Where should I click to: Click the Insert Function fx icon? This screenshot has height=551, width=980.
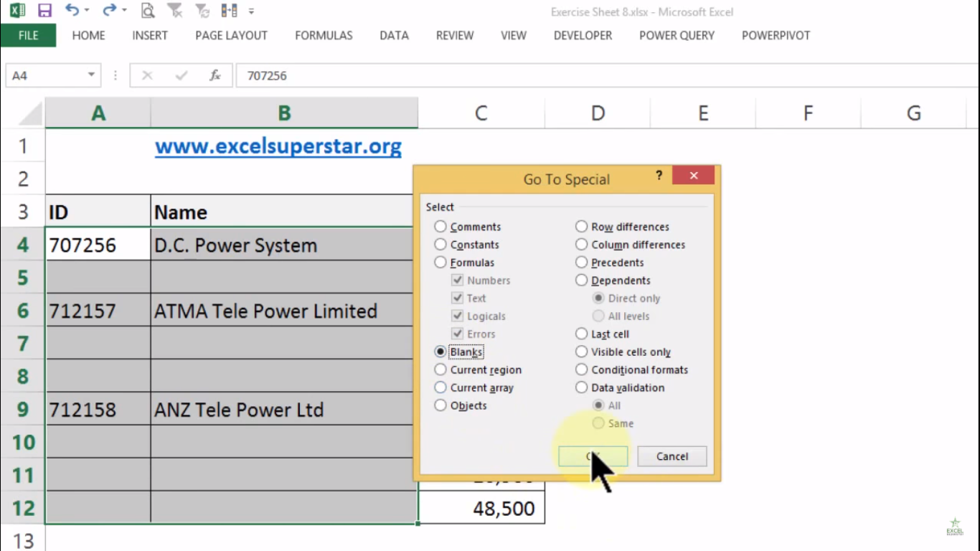click(x=215, y=75)
